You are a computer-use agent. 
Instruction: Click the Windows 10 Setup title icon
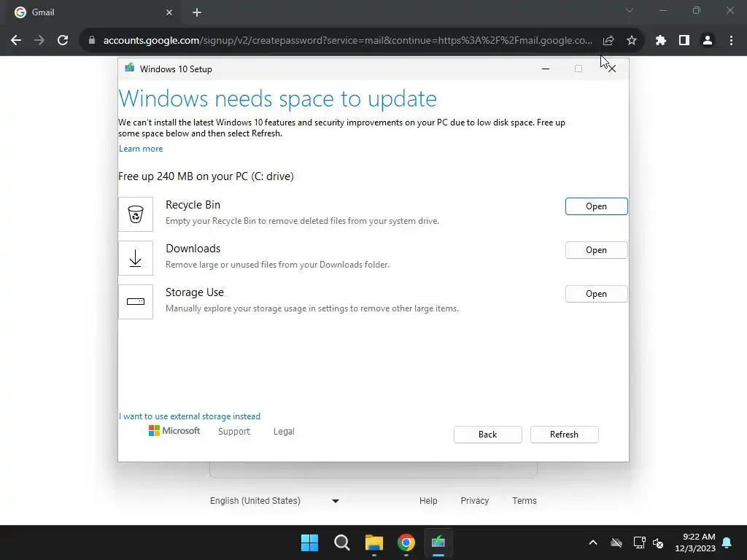click(130, 68)
